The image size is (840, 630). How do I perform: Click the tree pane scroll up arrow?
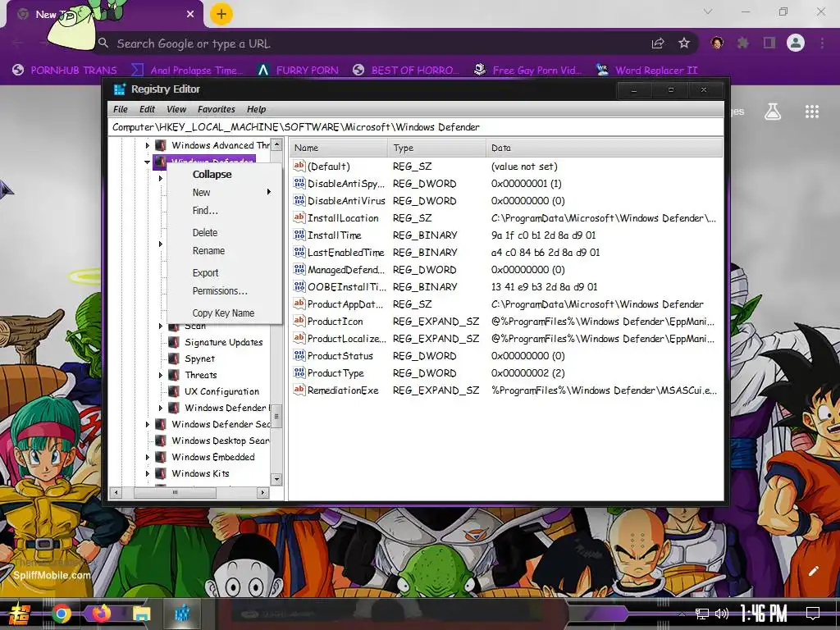[x=276, y=144]
